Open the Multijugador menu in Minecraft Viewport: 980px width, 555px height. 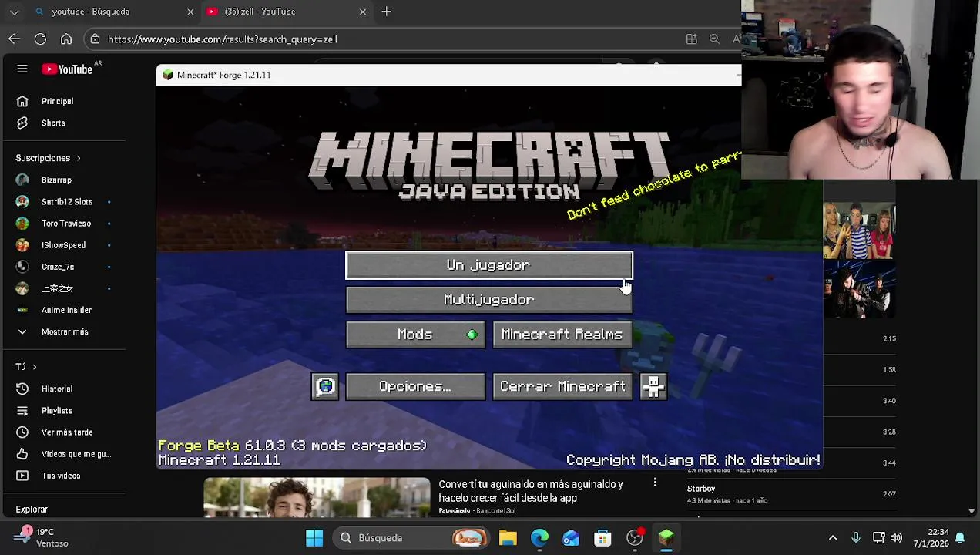pyautogui.click(x=488, y=300)
